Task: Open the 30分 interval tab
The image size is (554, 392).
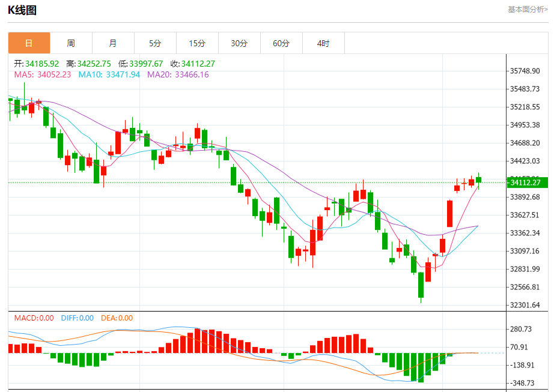Action: click(239, 43)
